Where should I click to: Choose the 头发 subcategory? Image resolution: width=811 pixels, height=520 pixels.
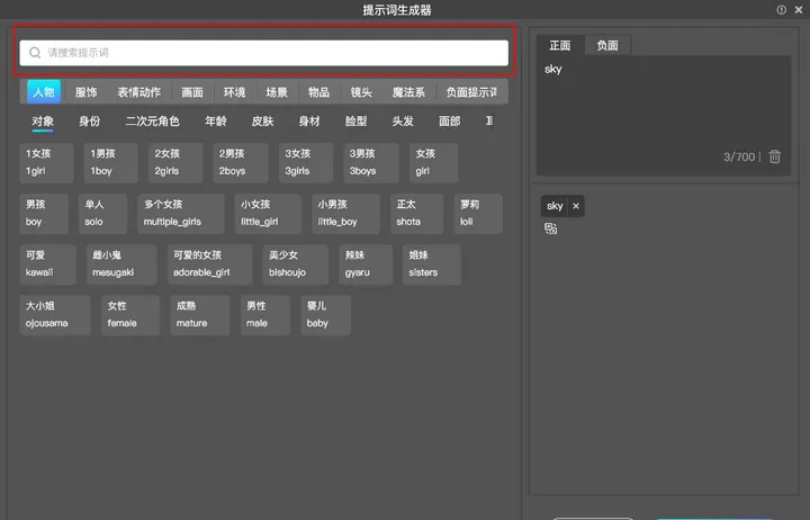tap(402, 122)
